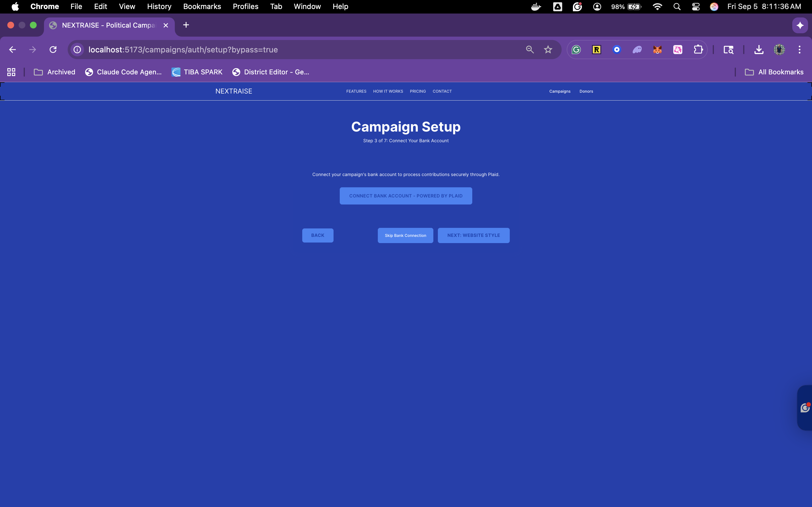Open the Extensions puzzle icon
Screen dimensions: 812x507
click(698, 50)
